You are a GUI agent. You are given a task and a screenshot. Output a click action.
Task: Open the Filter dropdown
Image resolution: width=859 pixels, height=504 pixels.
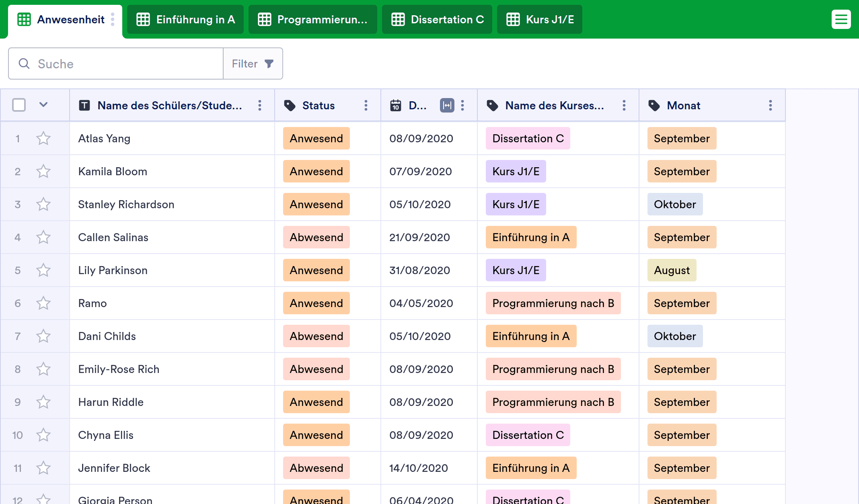pyautogui.click(x=253, y=64)
